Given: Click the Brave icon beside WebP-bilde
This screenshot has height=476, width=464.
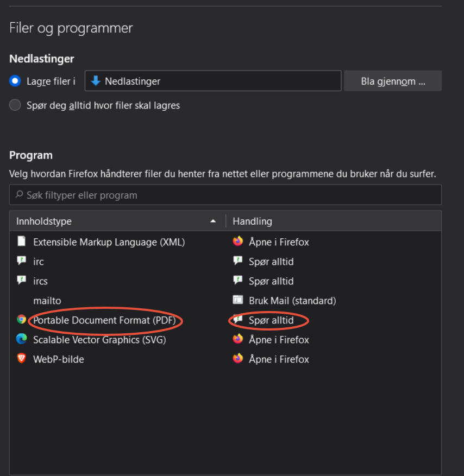Looking at the screenshot, I should pyautogui.click(x=22, y=359).
